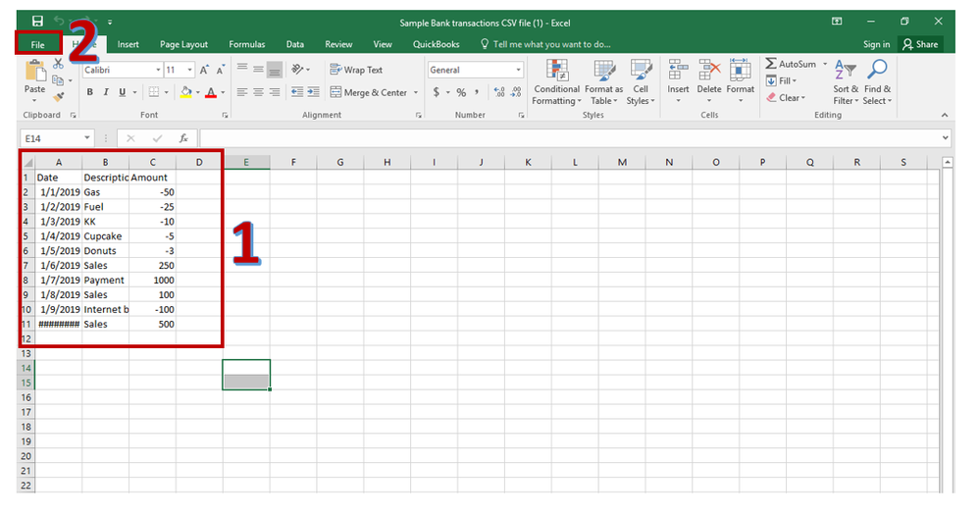Select the Format Painter brush
The image size is (980, 515).
[58, 97]
